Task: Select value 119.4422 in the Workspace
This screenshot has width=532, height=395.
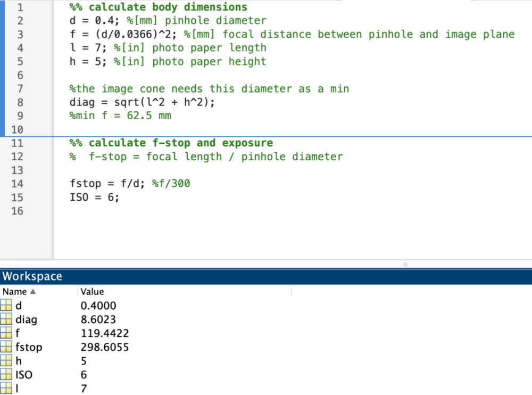Action: (104, 333)
